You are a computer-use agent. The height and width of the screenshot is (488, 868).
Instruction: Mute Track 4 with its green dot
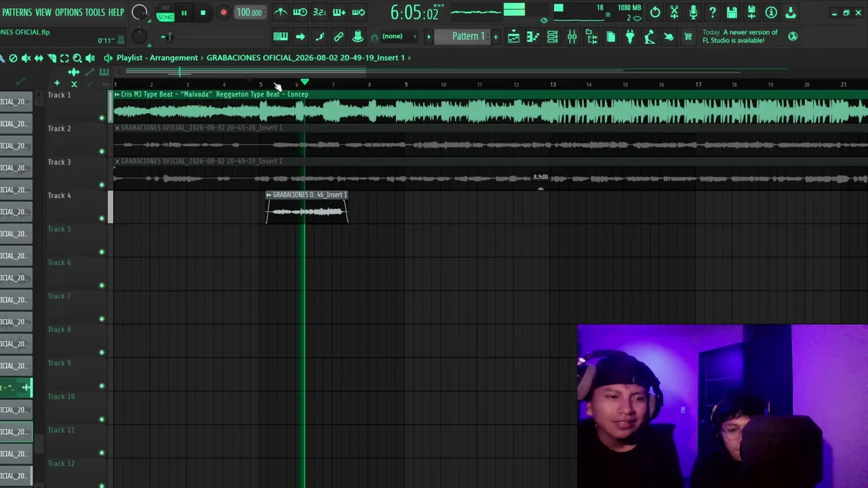(102, 218)
